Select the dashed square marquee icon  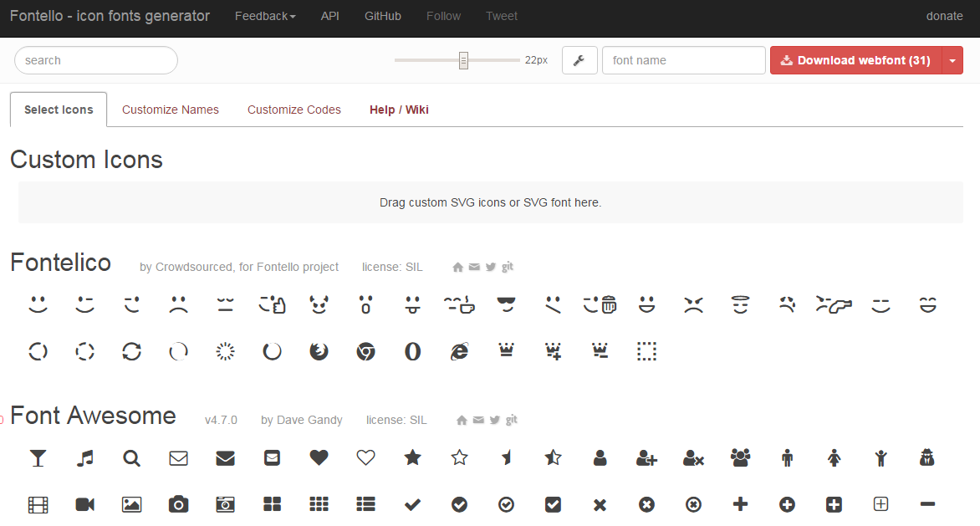(x=647, y=352)
